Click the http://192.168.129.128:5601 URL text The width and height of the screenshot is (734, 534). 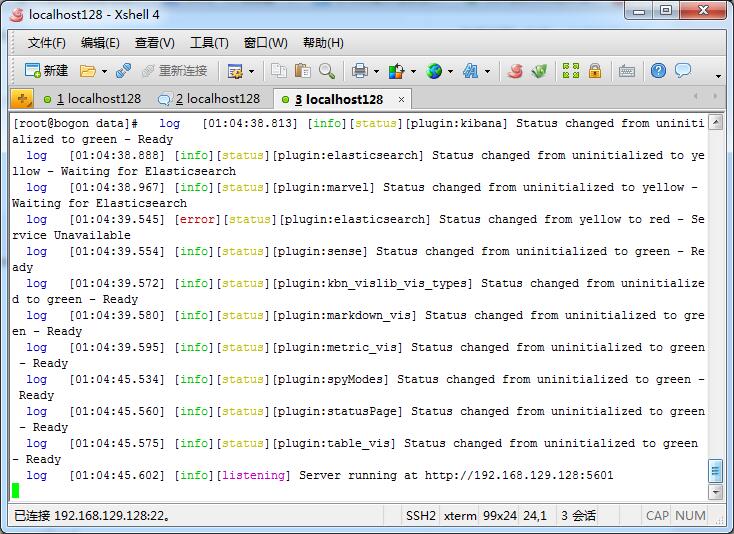tap(519, 475)
